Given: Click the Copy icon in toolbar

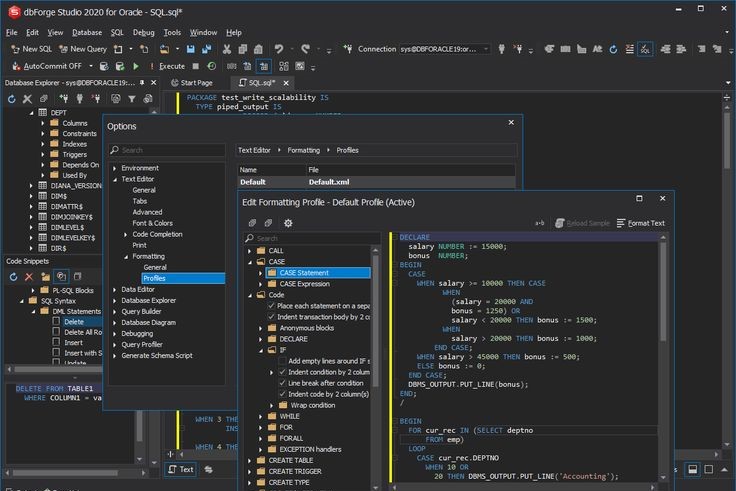Looking at the screenshot, I should (243, 49).
